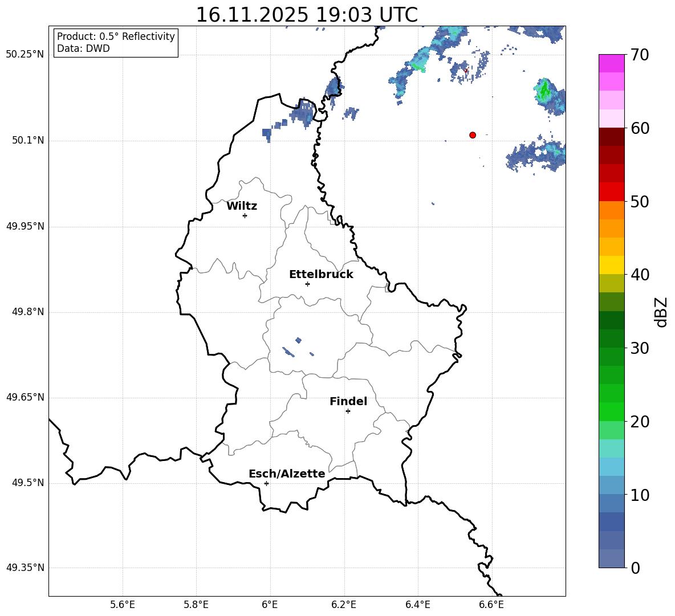Click the 6.2°E longitude label
Image resolution: width=675 pixels, height=616 pixels.
[x=344, y=605]
